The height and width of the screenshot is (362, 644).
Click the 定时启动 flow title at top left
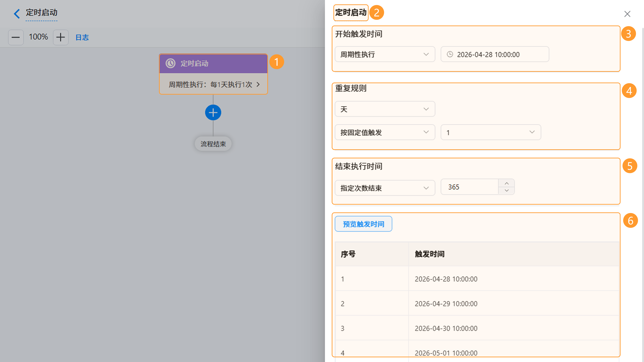pyautogui.click(x=41, y=13)
